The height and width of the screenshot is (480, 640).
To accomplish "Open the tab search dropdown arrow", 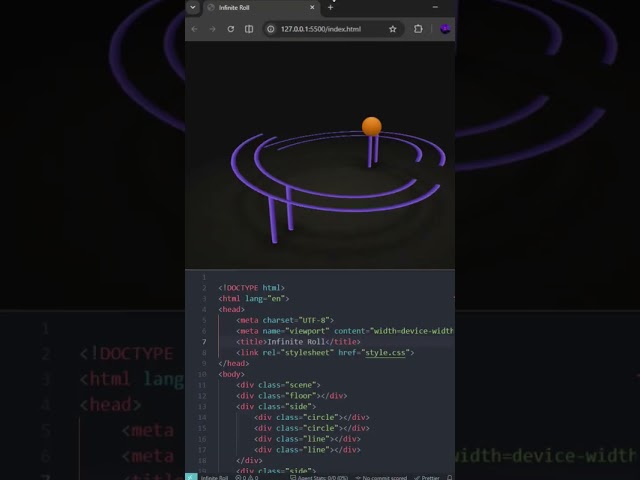I will click(x=193, y=7).
